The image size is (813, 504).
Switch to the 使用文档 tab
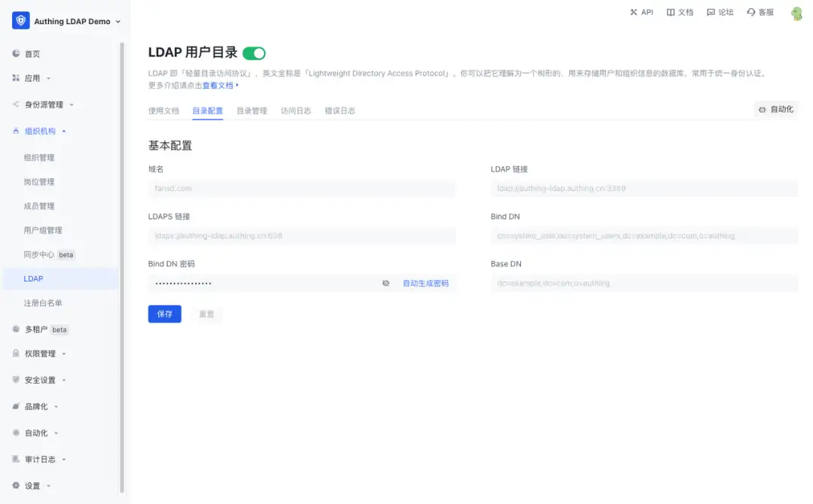coord(163,111)
